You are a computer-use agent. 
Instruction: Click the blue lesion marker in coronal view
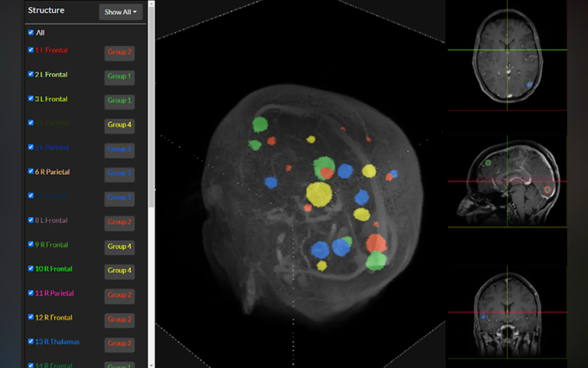point(483,317)
